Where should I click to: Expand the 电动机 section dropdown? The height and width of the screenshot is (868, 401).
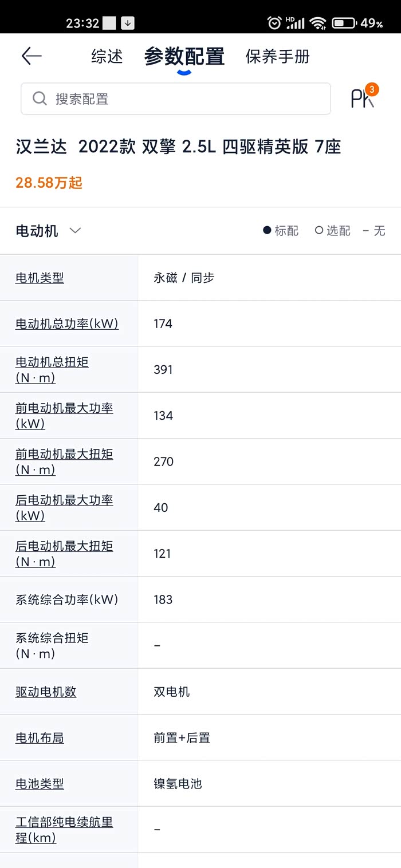[x=75, y=231]
